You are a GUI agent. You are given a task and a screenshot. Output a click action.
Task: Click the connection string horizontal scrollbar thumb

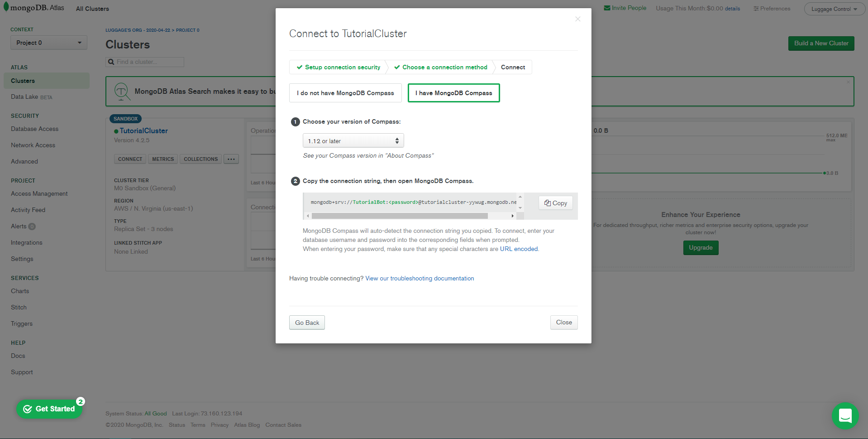click(x=400, y=216)
